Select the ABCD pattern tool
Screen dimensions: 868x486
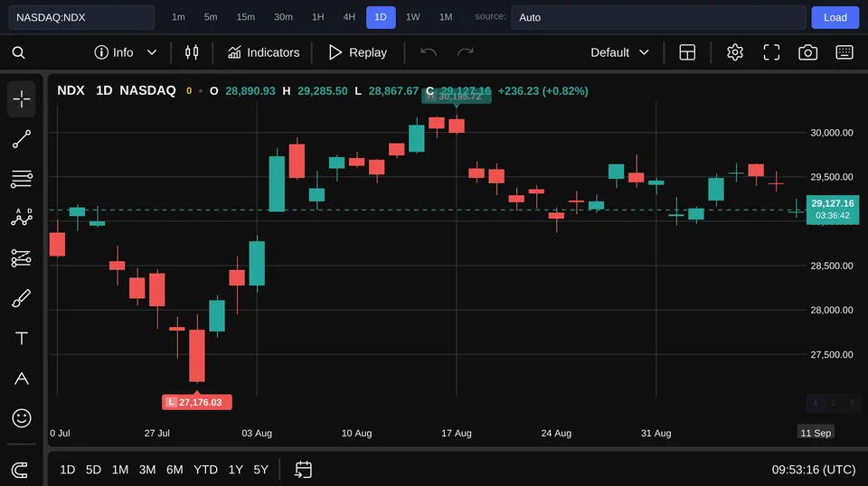[22, 218]
